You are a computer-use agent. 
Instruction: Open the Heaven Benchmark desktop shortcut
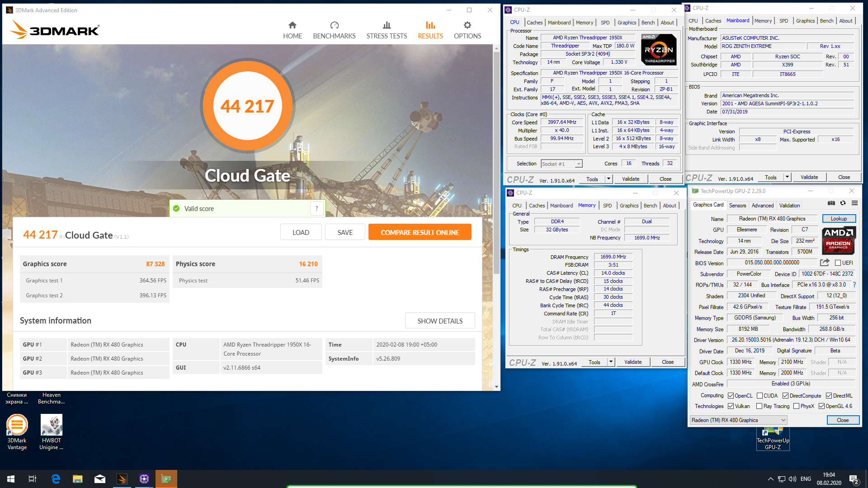51,398
